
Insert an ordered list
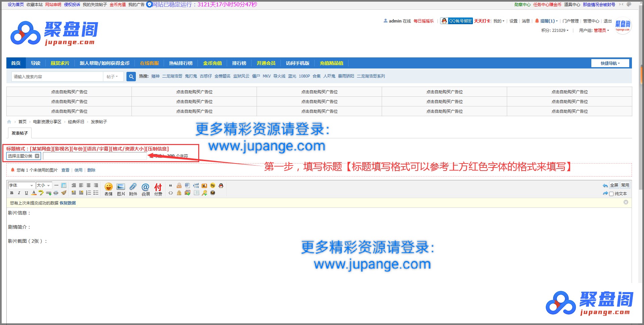coord(89,193)
